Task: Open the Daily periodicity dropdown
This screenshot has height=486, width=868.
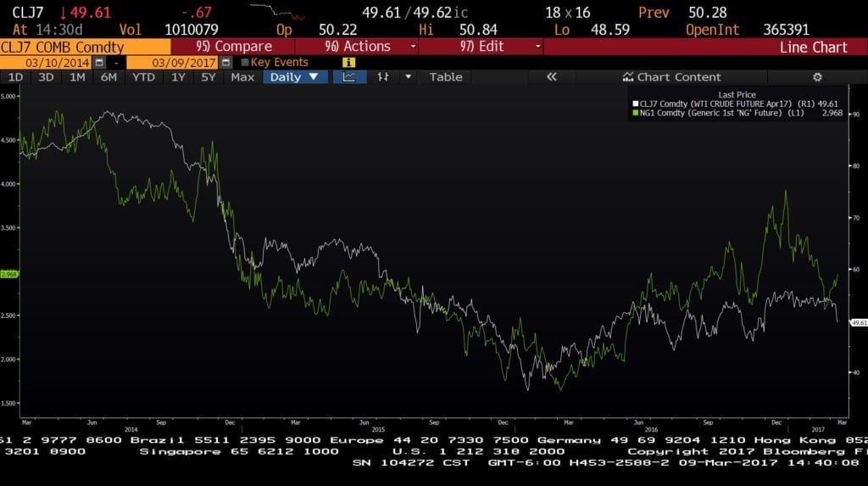Action: click(x=294, y=77)
